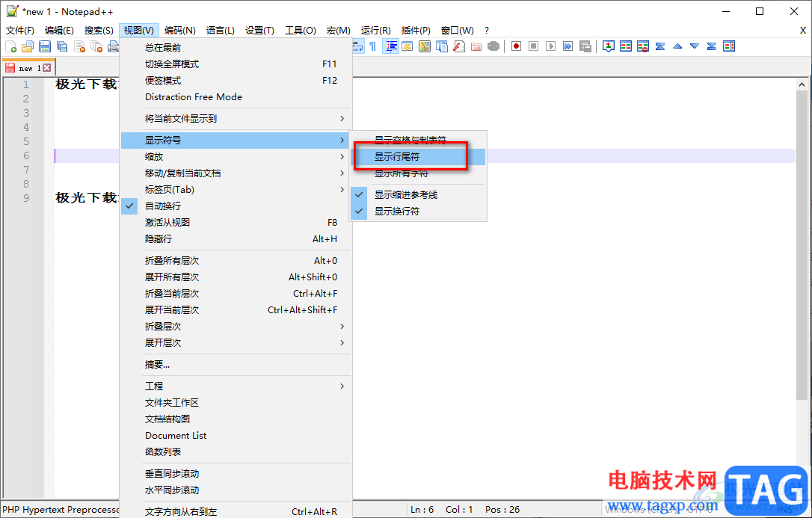Expand the 将当前文件显示到 submenu

click(x=236, y=119)
